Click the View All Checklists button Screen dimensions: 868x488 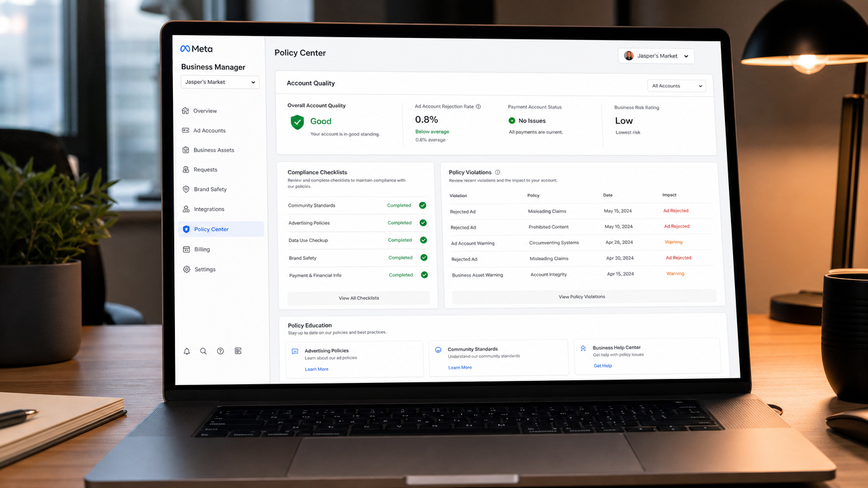[359, 298]
